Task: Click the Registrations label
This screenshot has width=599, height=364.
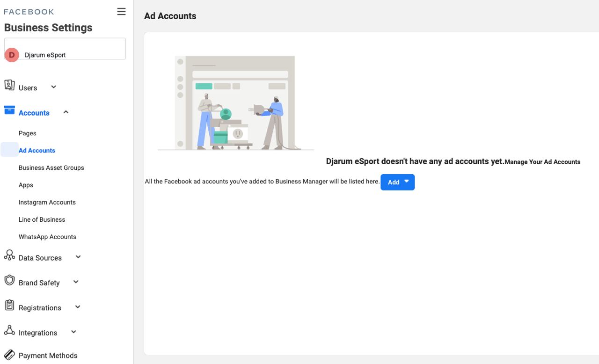Action: (40, 308)
